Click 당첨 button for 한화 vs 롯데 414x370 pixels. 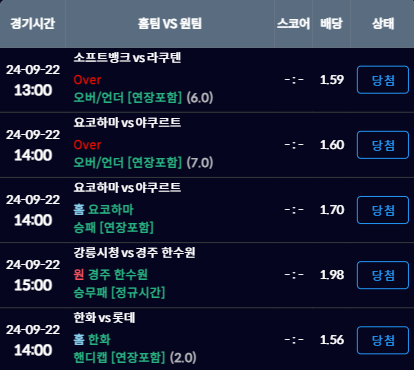pyautogui.click(x=383, y=340)
